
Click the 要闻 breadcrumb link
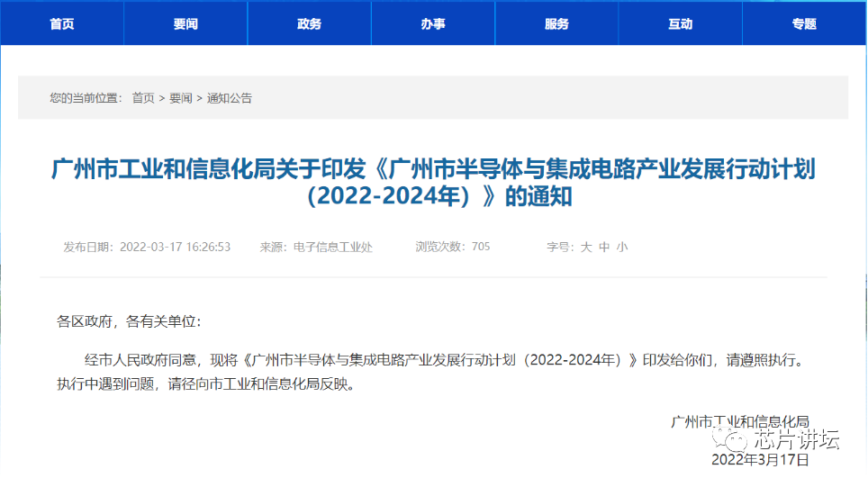180,98
